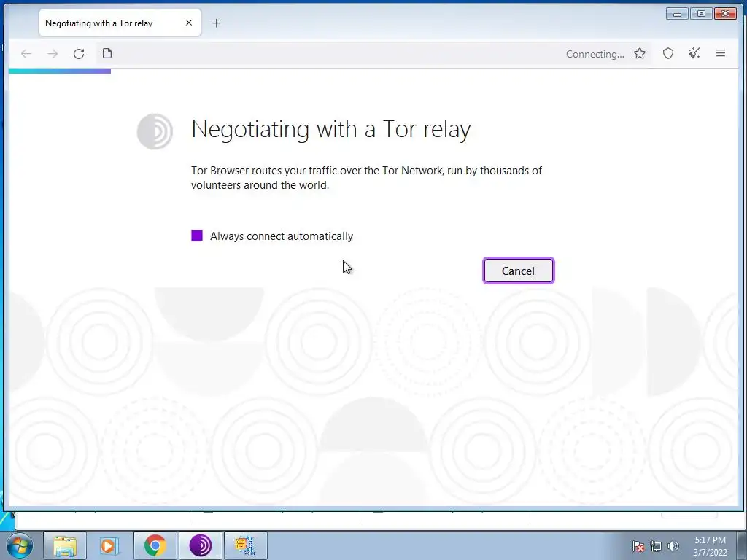Minimize the Tor Browser window

point(677,14)
